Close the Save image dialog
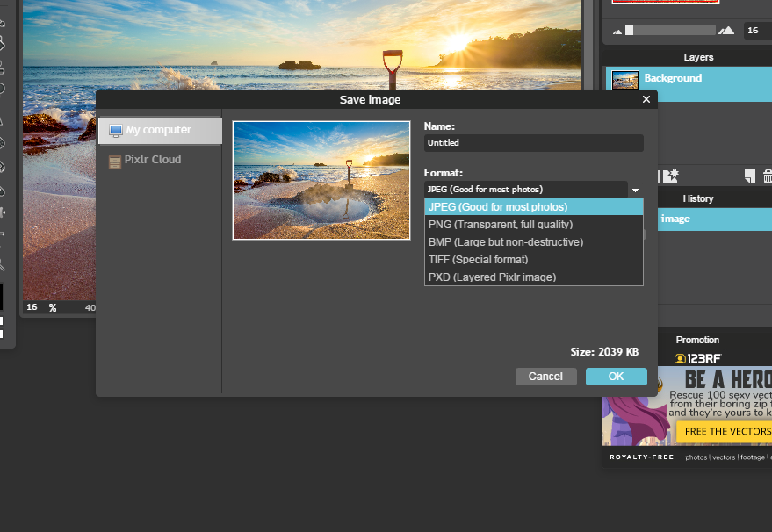 click(x=646, y=100)
